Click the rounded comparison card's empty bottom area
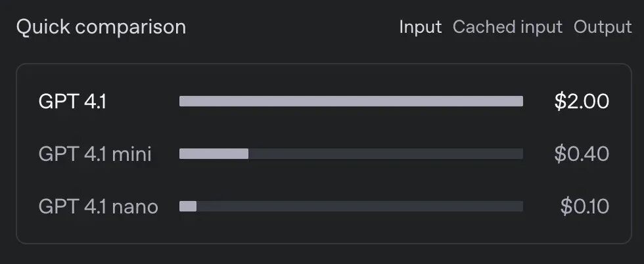The height and width of the screenshot is (264, 644). 323,231
